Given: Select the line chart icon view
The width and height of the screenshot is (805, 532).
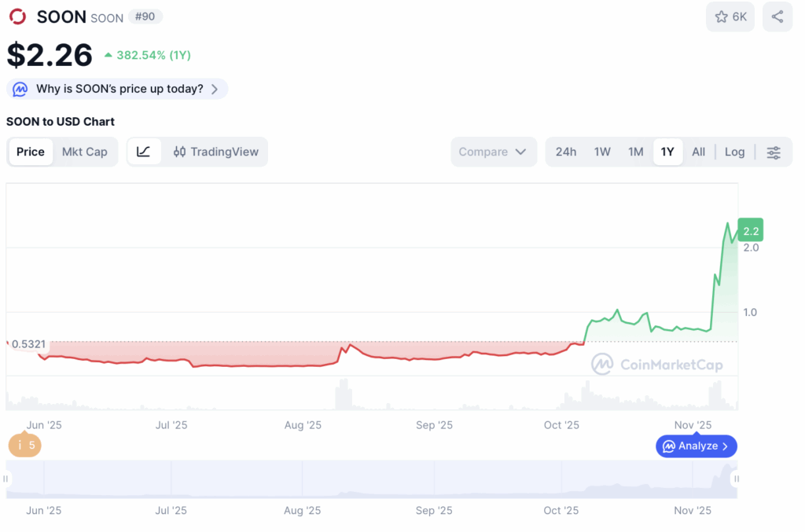Looking at the screenshot, I should (144, 152).
